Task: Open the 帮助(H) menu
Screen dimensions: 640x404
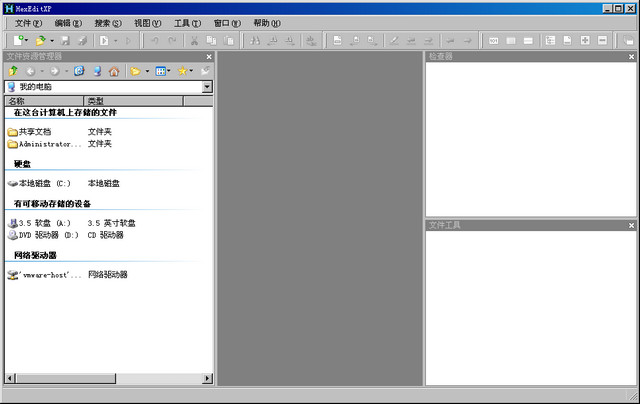Action: [x=267, y=22]
